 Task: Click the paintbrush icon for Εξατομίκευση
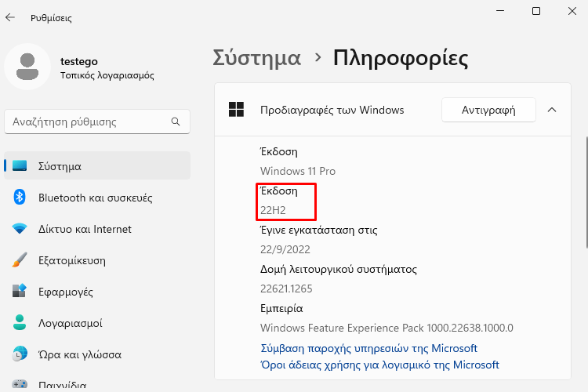click(x=20, y=260)
